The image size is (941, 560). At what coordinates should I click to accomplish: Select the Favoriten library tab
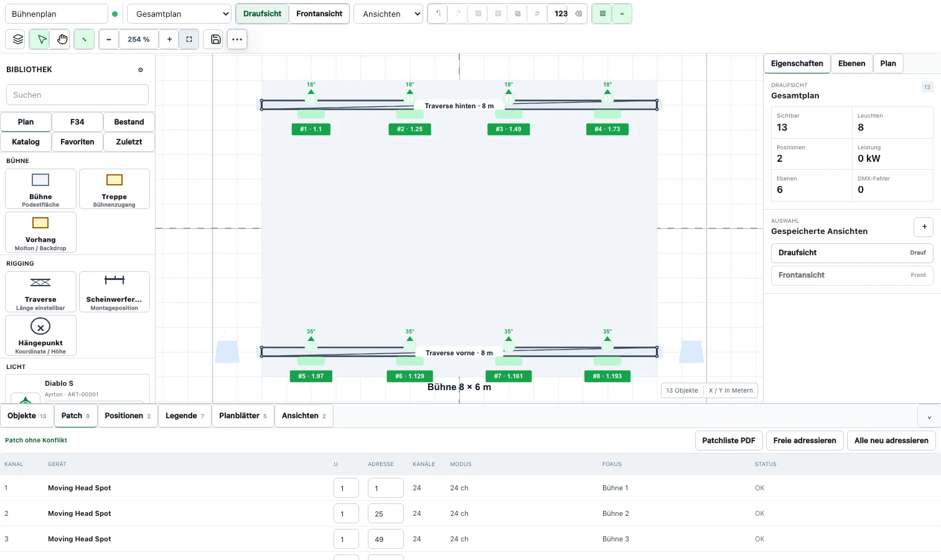tap(77, 142)
